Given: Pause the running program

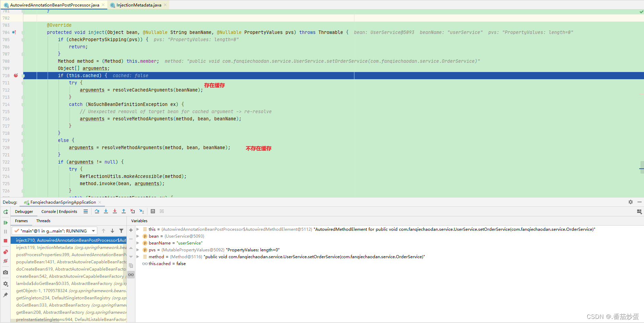Looking at the screenshot, I should [5, 231].
